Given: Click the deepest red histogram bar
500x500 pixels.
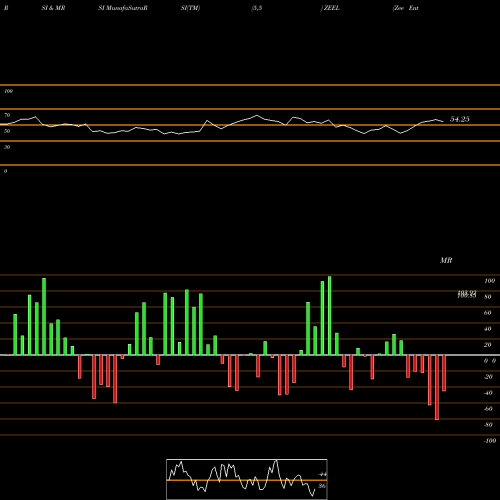Looking at the screenshot, I should pyautogui.click(x=437, y=387).
